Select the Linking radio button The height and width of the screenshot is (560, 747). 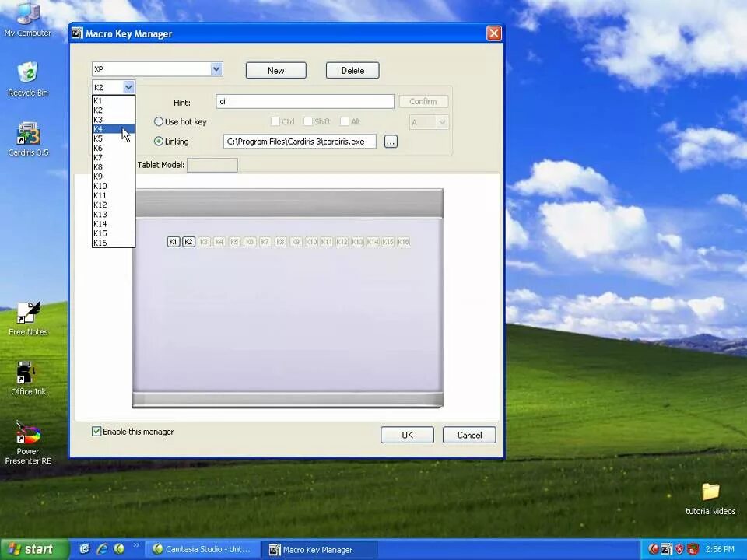click(x=159, y=142)
